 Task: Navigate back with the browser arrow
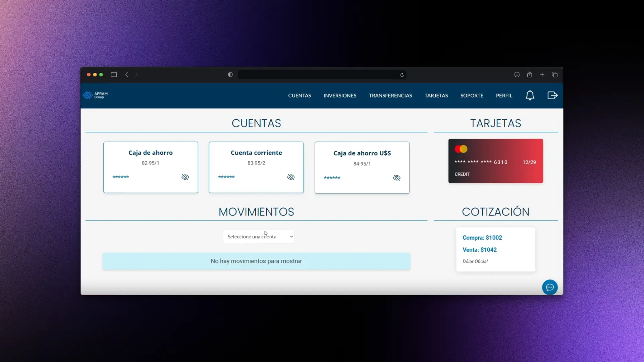tap(127, 74)
